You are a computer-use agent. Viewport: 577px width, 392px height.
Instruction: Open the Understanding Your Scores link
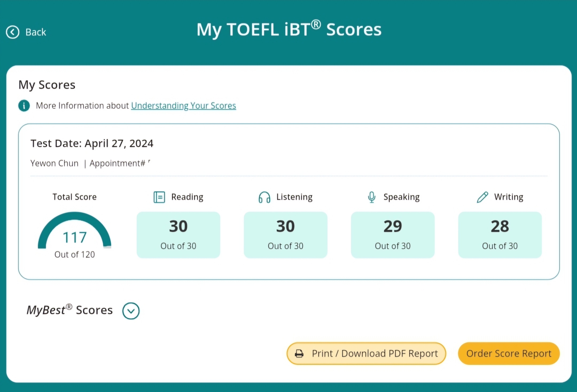(184, 106)
